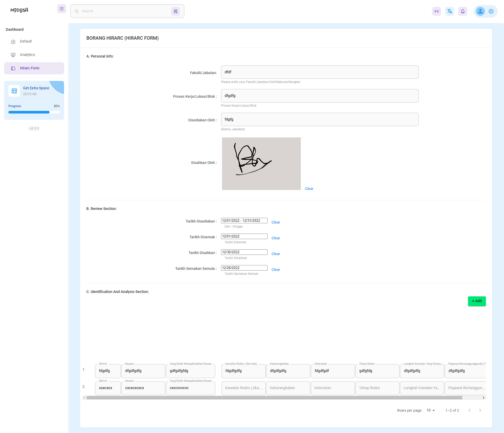Viewport: 504px width, 433px height.
Task: Open the notifications bell
Action: pyautogui.click(x=463, y=11)
